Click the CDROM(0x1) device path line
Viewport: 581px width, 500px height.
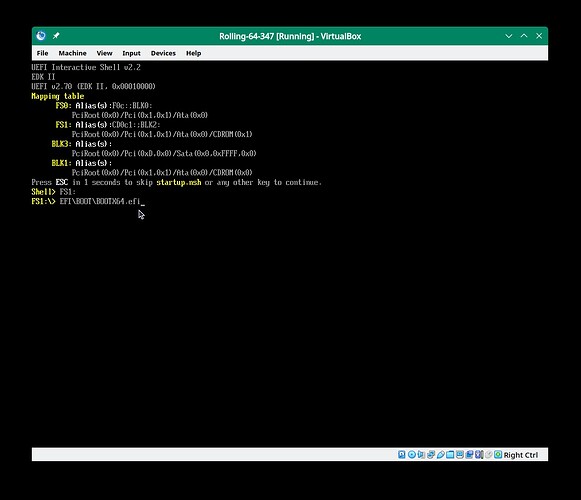tap(162, 134)
